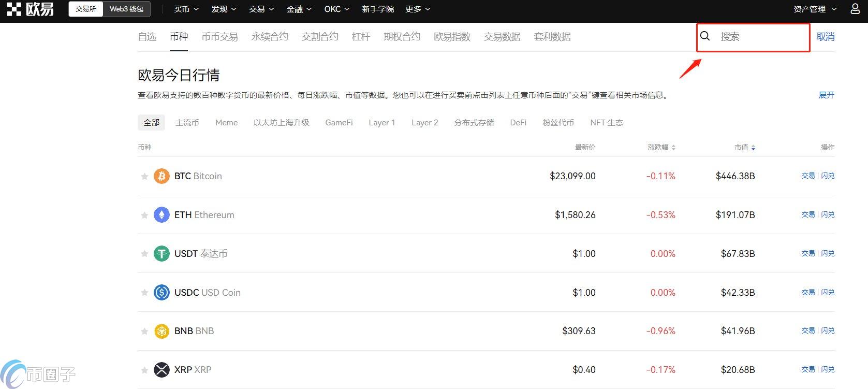Switch to the Web3 钱包 mode
The height and width of the screenshot is (389, 868).
pos(126,9)
